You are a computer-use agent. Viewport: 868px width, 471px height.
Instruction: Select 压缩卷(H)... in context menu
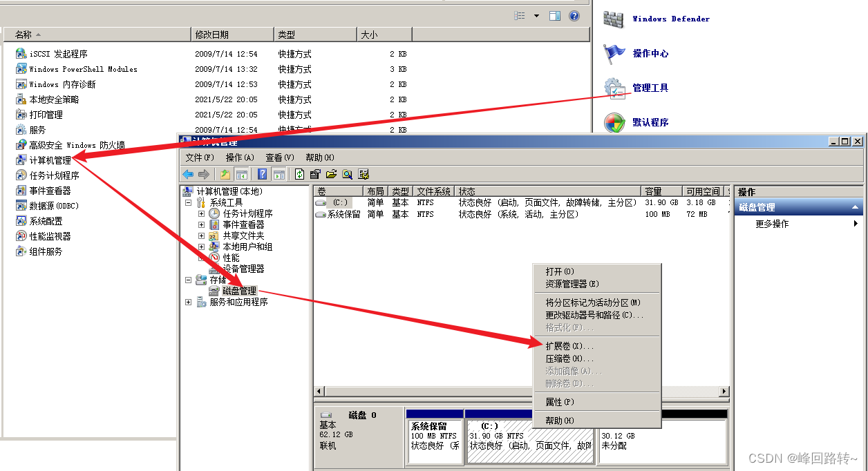point(598,358)
